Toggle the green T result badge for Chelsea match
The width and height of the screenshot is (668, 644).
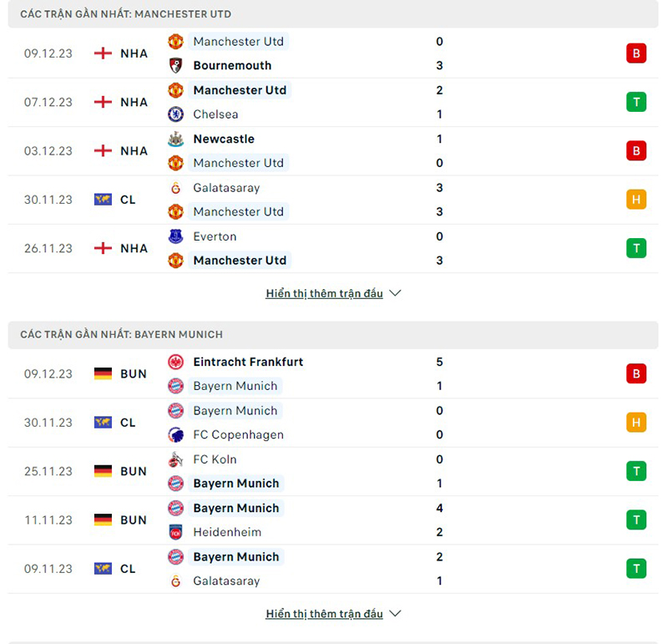[636, 102]
